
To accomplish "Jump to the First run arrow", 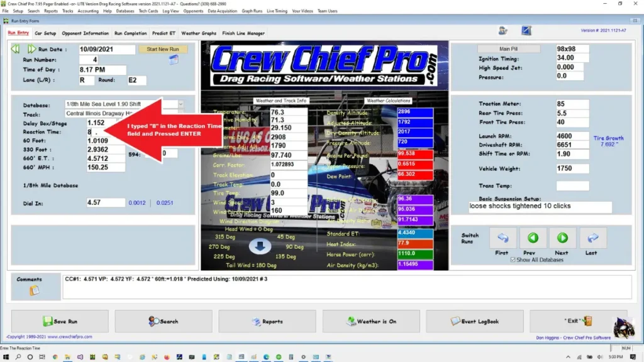I will tap(502, 238).
